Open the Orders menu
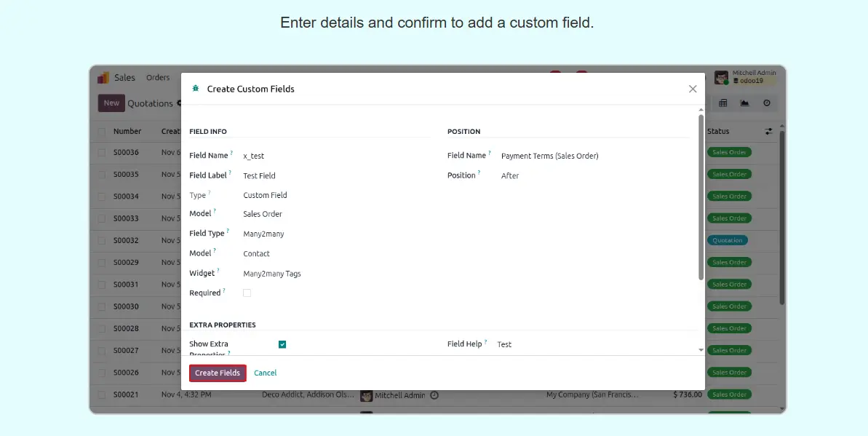The image size is (868, 436). coord(158,78)
